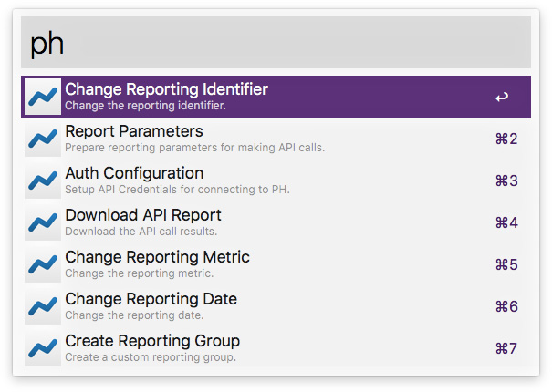This screenshot has height=392, width=552.
Task: Open the Report Parameters result
Action: coord(134,131)
